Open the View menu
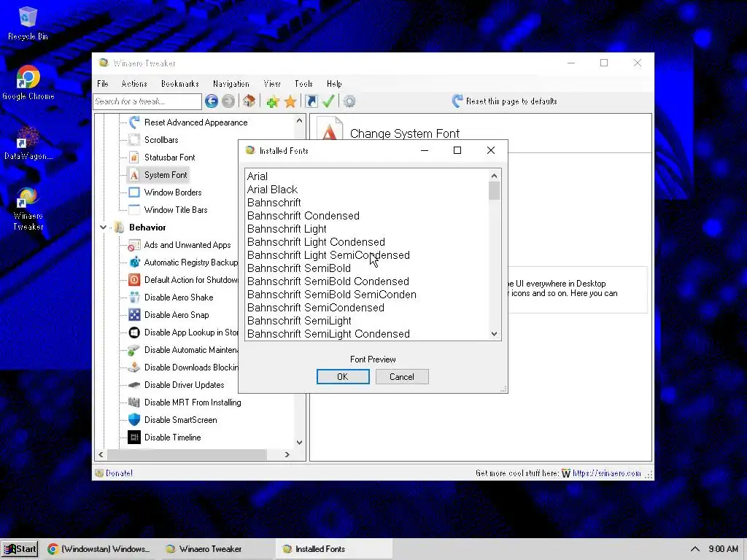Image resolution: width=747 pixels, height=560 pixels. (272, 84)
